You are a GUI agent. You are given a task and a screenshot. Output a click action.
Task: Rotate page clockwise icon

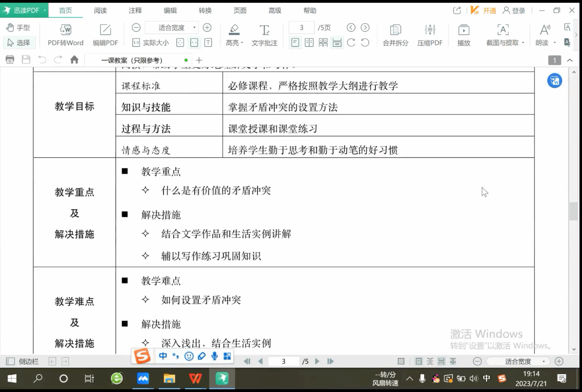pyautogui.click(x=351, y=43)
